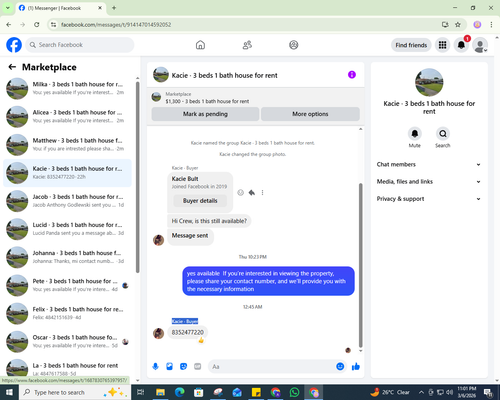The height and width of the screenshot is (400, 500).
Task: Open the Oscar conversation
Action: coord(67,342)
